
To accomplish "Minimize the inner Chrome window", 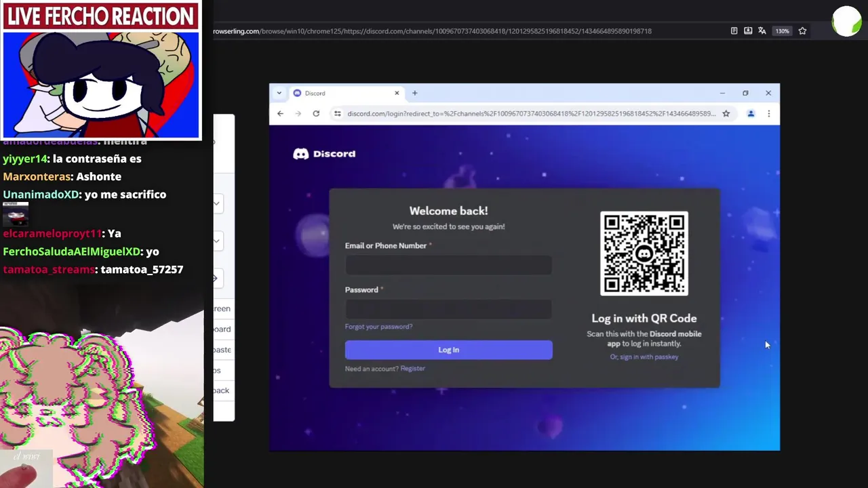I will point(722,93).
